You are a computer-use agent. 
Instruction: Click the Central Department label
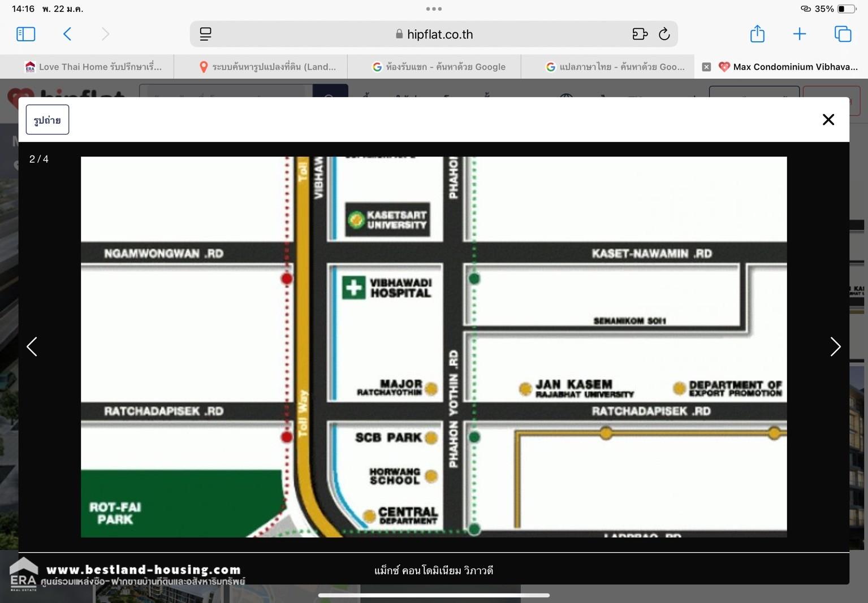[x=408, y=515]
